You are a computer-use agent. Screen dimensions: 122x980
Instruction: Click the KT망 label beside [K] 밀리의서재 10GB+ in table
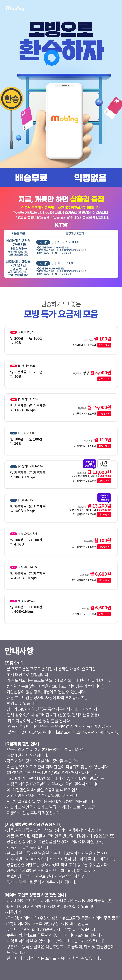[x=43, y=242]
